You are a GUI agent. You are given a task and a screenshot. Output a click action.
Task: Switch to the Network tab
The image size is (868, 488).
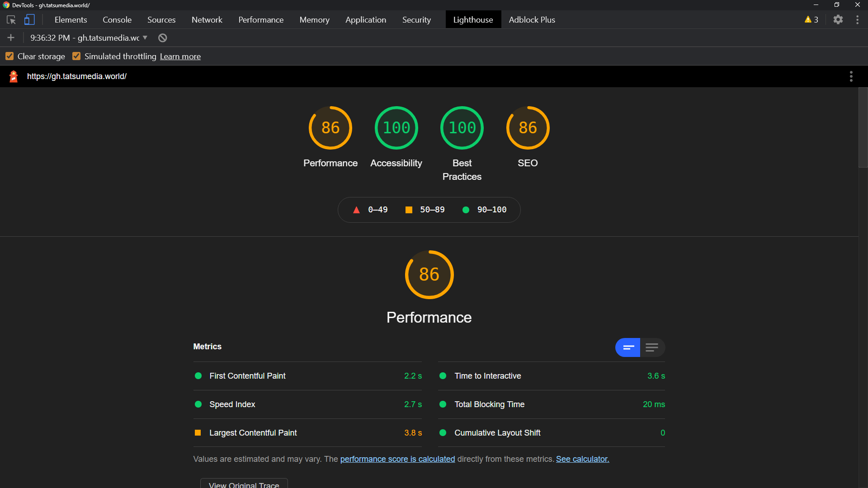click(207, 20)
